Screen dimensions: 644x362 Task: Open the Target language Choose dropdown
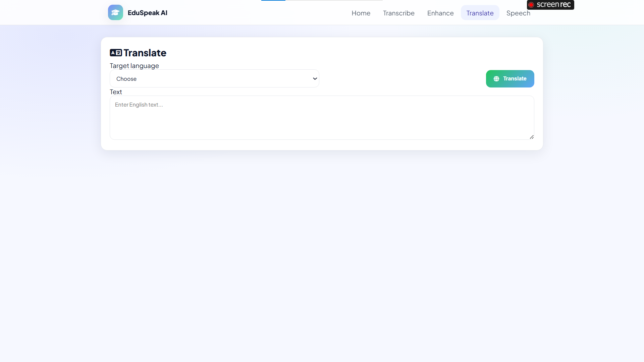tap(214, 79)
